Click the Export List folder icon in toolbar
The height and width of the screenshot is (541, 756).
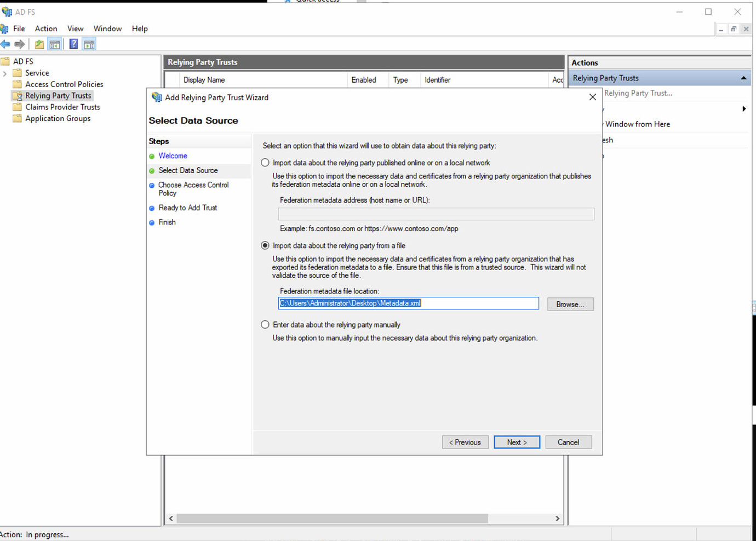coord(39,44)
